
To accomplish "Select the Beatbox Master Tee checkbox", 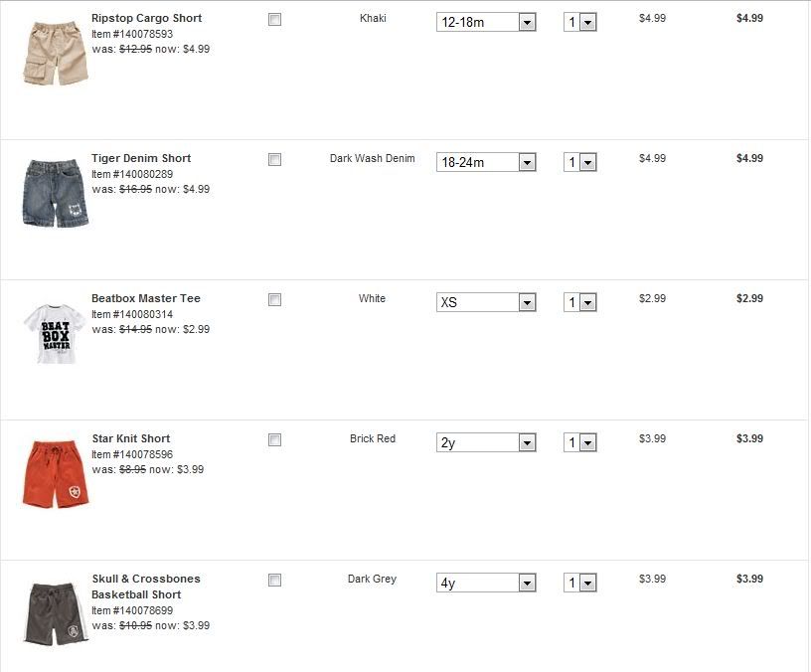I will (275, 299).
